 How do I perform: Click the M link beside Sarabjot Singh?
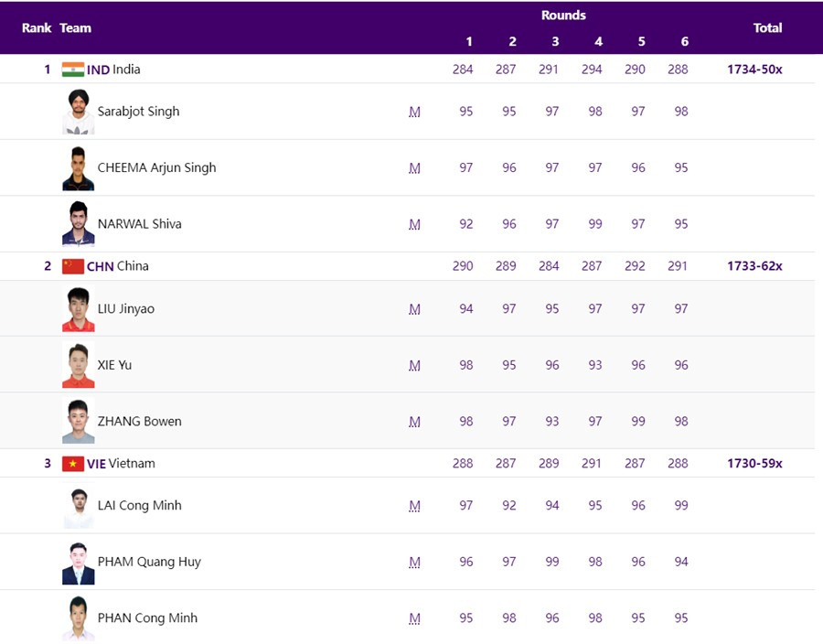[414, 112]
